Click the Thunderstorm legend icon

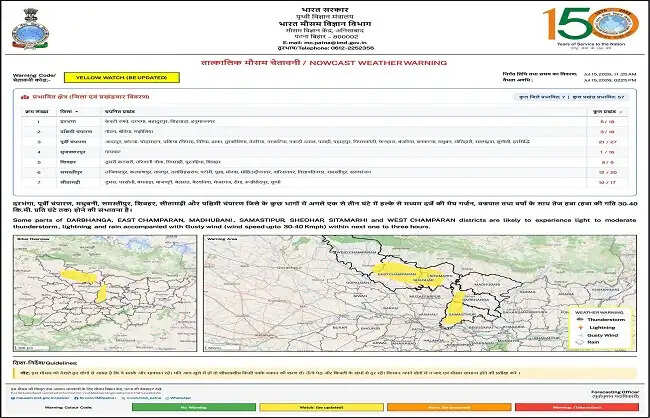580,320
